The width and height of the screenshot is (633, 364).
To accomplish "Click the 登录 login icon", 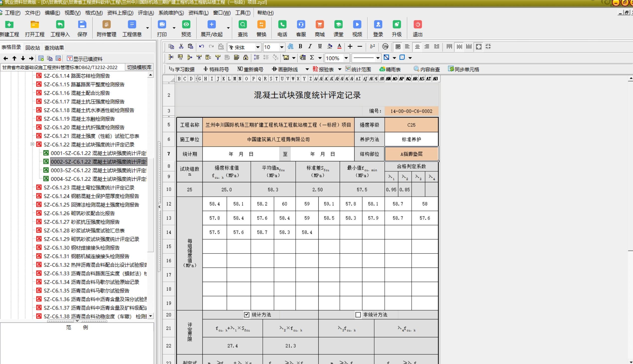I will pyautogui.click(x=378, y=24).
